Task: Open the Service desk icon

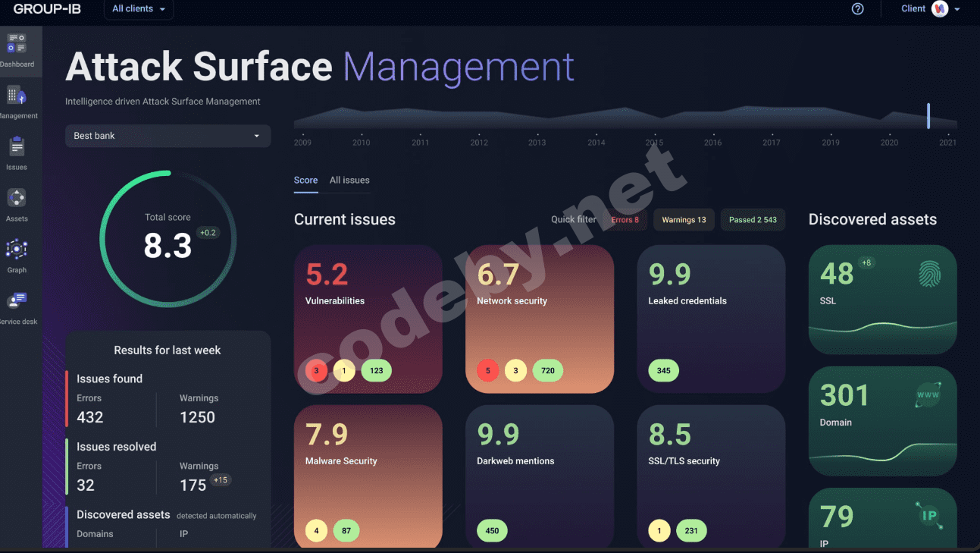Action: pyautogui.click(x=17, y=300)
